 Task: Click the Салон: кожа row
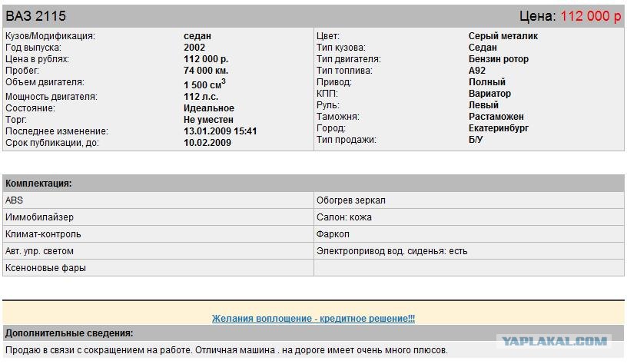(x=469, y=217)
